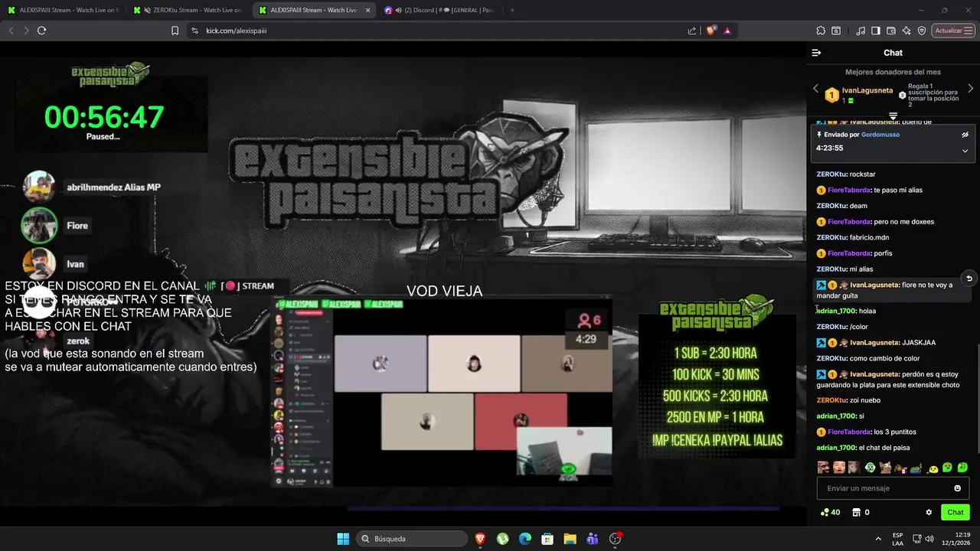This screenshot has height=551, width=980.
Task: Go forward in browser history
Action: click(x=26, y=31)
